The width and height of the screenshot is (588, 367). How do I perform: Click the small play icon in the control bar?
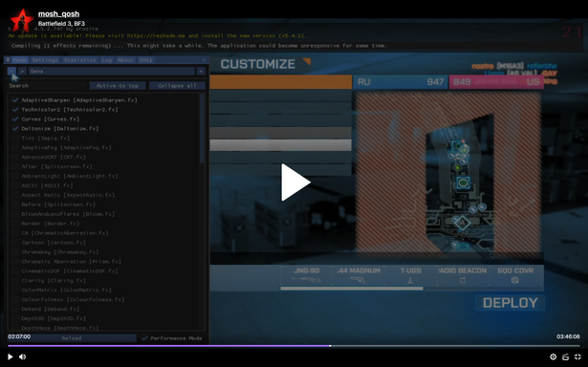(x=11, y=356)
